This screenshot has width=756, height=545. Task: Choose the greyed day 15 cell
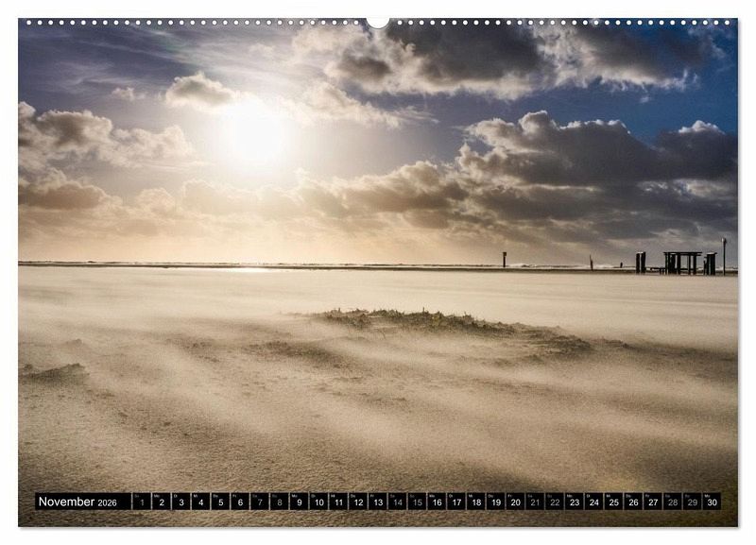pyautogui.click(x=417, y=502)
